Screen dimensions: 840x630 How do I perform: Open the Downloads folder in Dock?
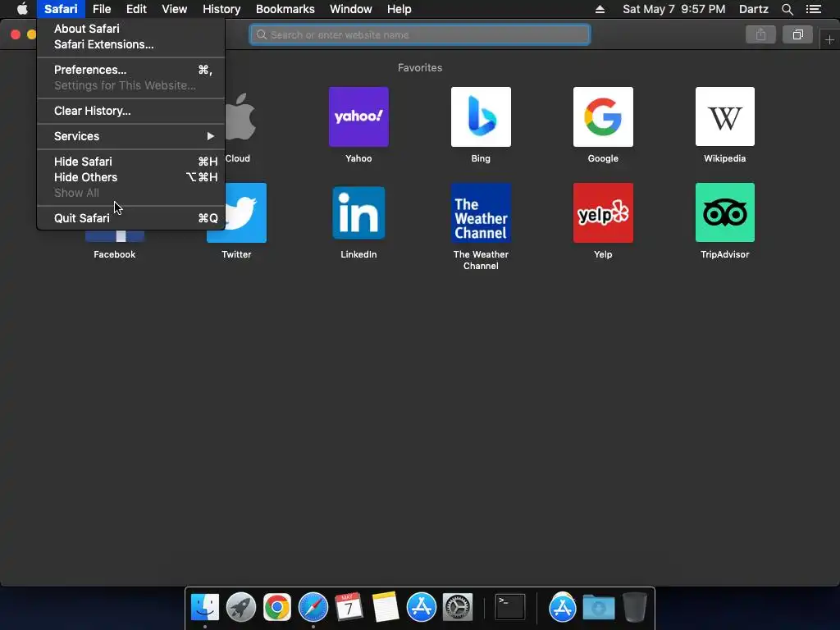pos(598,607)
